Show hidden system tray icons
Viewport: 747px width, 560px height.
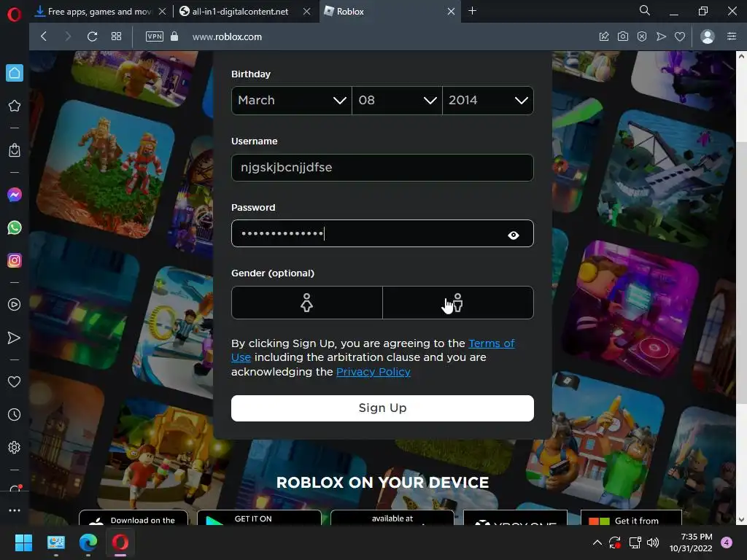(597, 542)
